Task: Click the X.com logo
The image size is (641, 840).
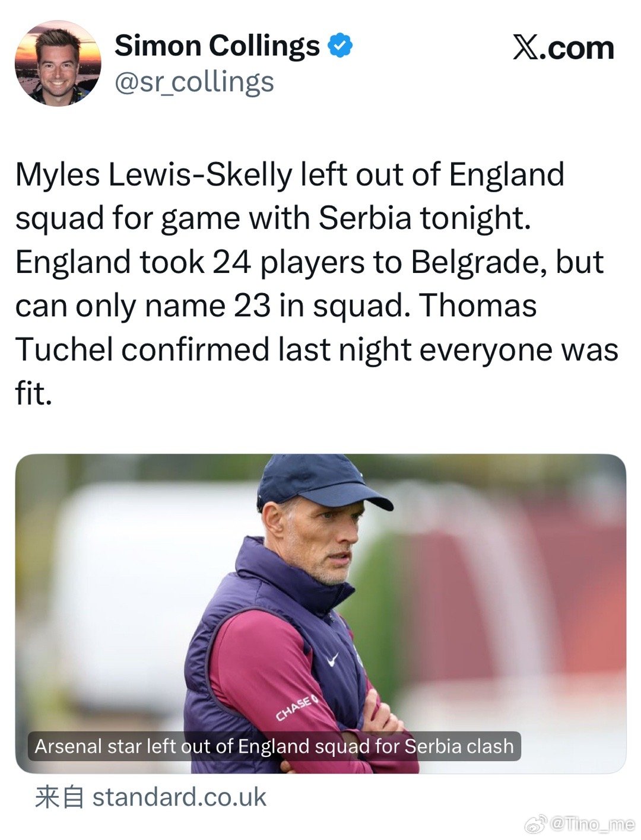Action: pos(563,48)
